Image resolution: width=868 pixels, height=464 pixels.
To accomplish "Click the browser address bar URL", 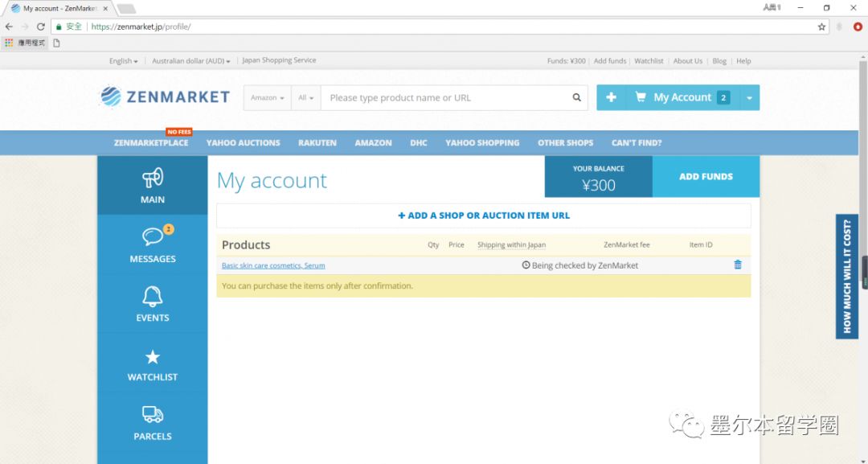I will click(141, 27).
